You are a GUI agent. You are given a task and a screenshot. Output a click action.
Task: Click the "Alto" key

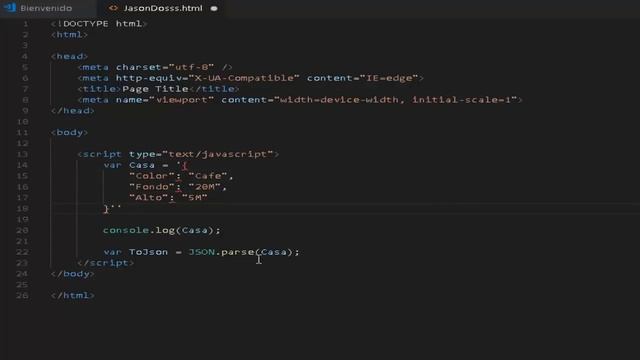[148, 198]
